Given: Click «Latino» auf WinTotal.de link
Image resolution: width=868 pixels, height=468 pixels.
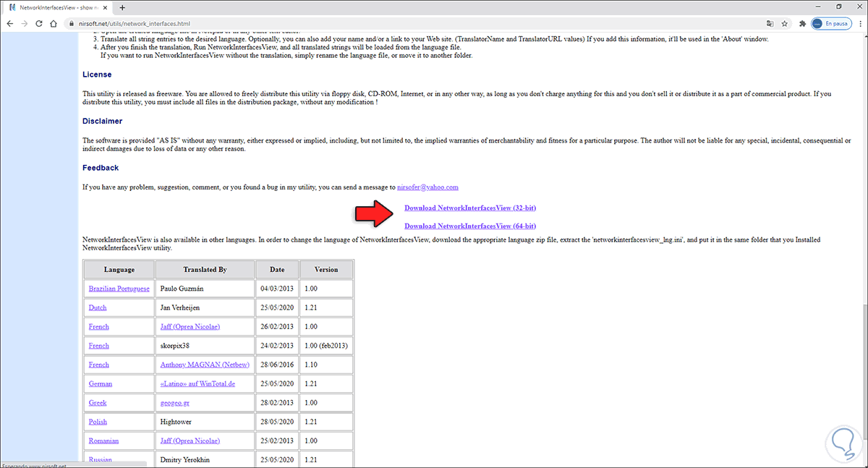Looking at the screenshot, I should (197, 383).
